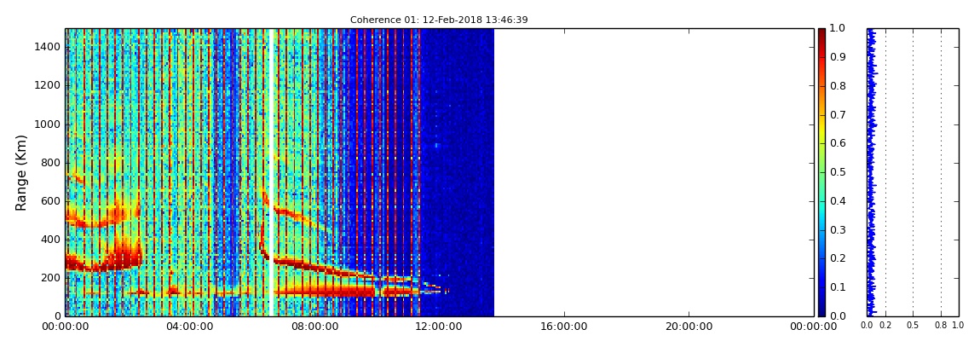The height and width of the screenshot is (347, 980).
Task: Click the 800 range tick label
Action: click(51, 163)
